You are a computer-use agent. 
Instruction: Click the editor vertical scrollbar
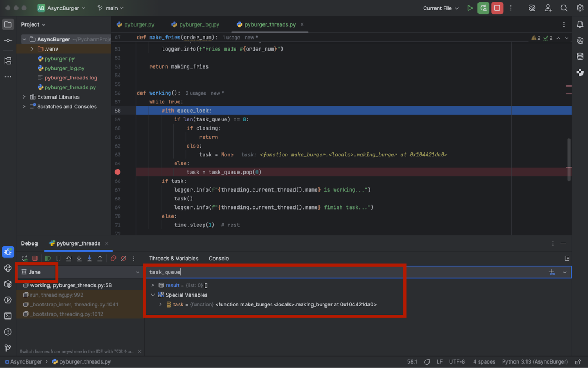[569, 160]
